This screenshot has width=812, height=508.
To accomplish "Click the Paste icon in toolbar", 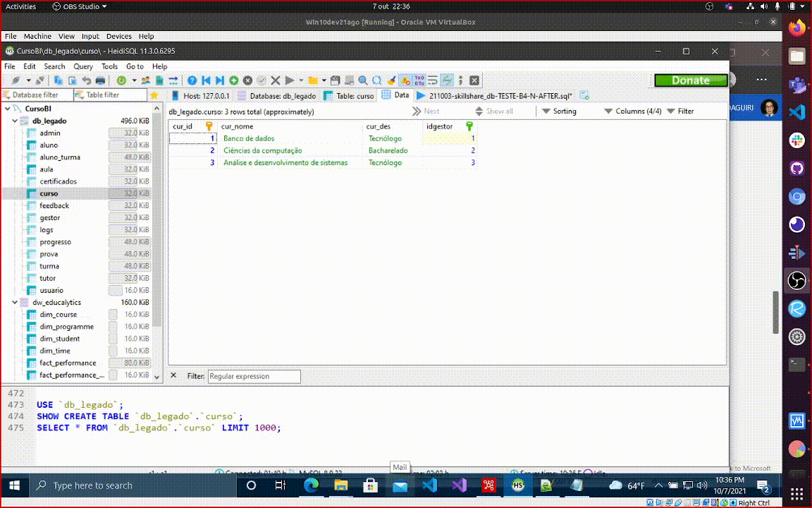I will (x=72, y=80).
